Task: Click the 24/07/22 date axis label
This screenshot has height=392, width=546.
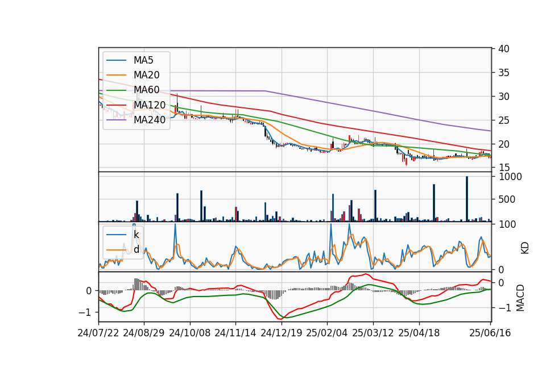Action: click(98, 333)
